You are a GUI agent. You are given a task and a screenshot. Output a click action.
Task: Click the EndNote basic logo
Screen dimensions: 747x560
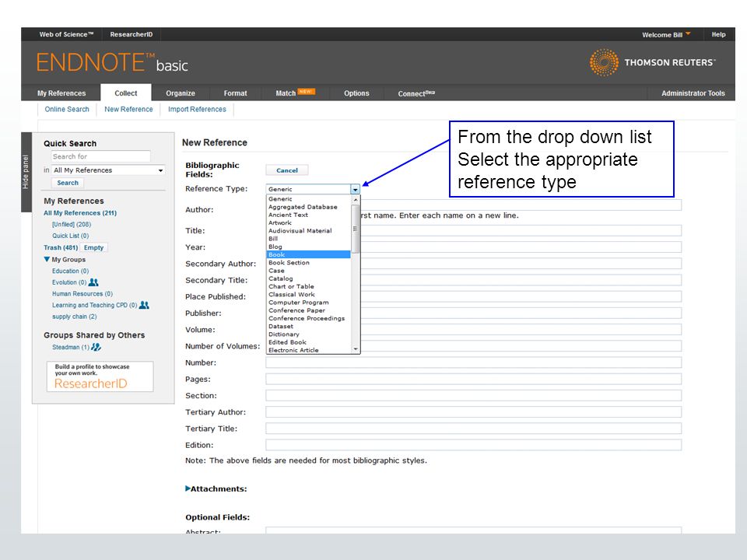click(112, 63)
